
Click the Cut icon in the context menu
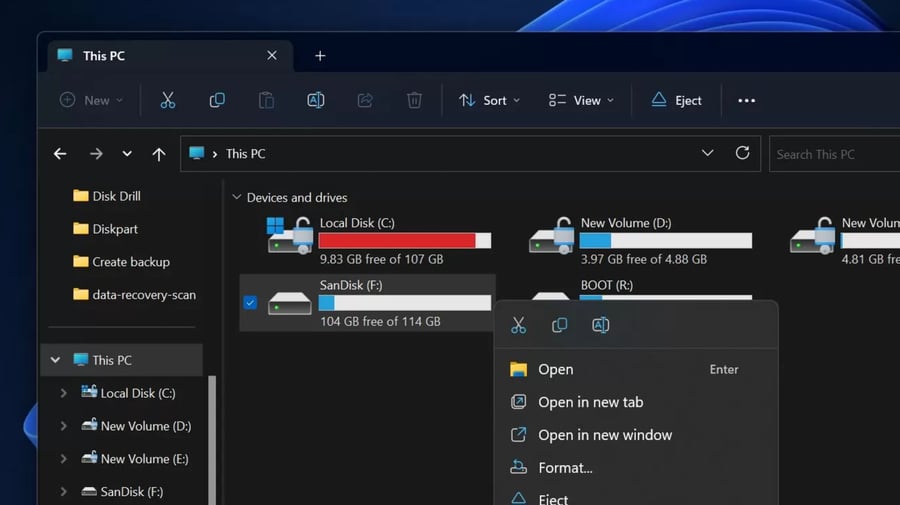coord(518,325)
